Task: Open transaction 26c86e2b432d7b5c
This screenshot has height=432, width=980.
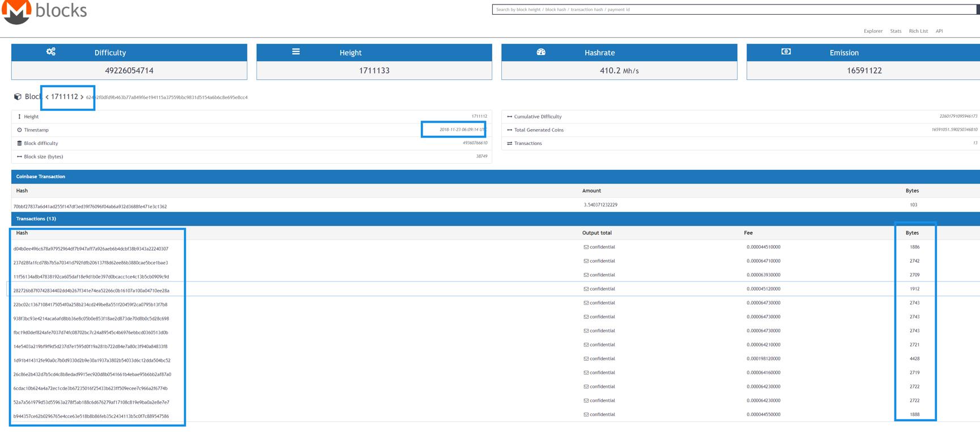Action: tap(92, 374)
